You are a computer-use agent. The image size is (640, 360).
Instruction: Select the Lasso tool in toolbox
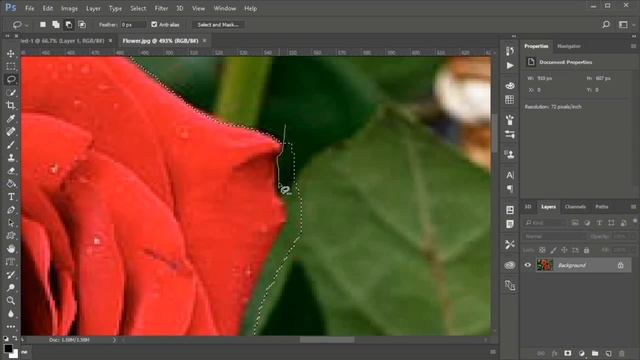(11, 79)
